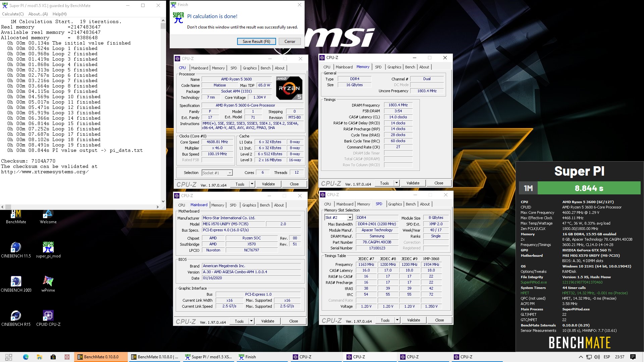
Task: Click the volume icon in system tray
Action: coord(597,357)
